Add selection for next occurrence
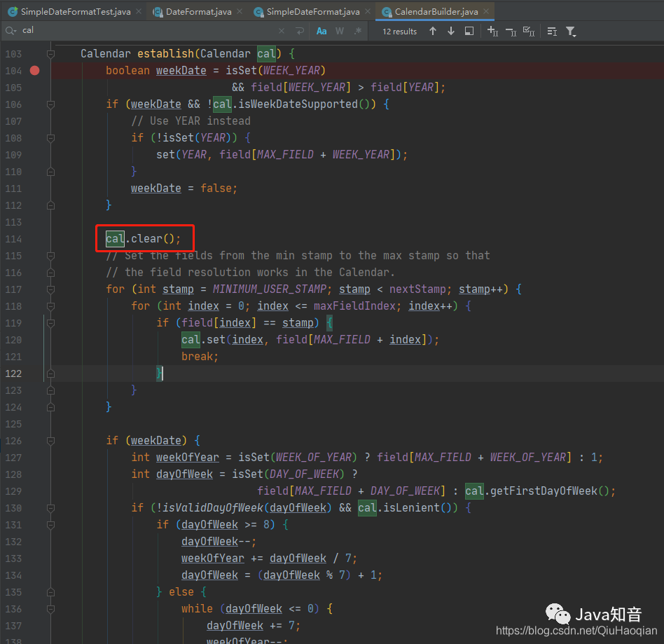Viewport: 664px width, 644px height. [x=492, y=31]
